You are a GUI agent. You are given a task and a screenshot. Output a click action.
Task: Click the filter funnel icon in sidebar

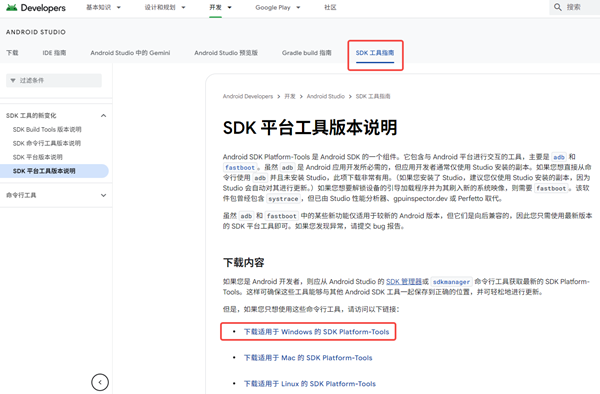click(x=13, y=80)
